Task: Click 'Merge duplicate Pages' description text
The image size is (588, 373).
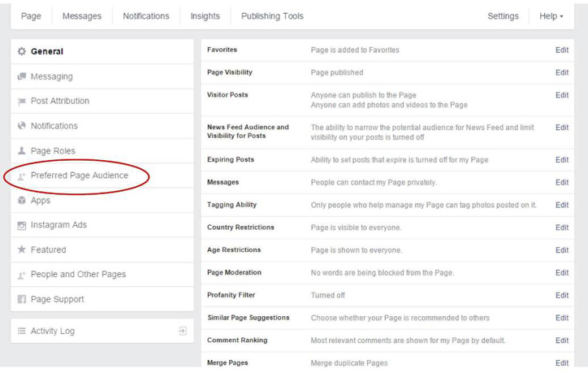Action: pyautogui.click(x=349, y=363)
